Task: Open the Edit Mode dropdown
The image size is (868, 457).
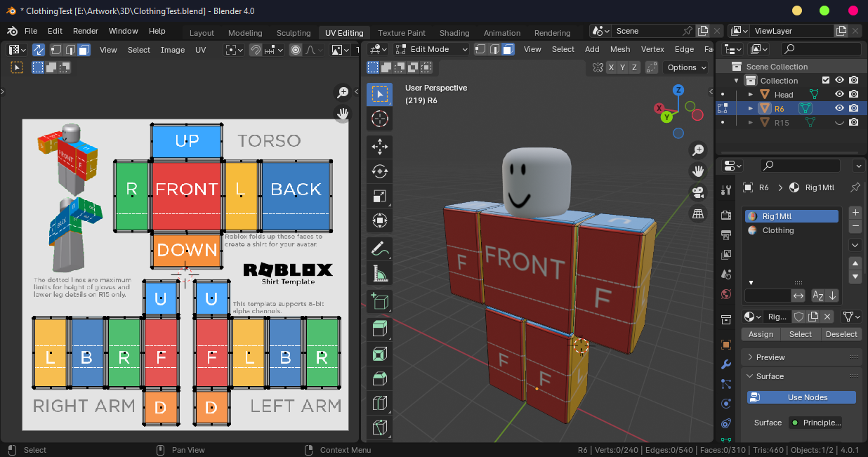Action: tap(431, 49)
